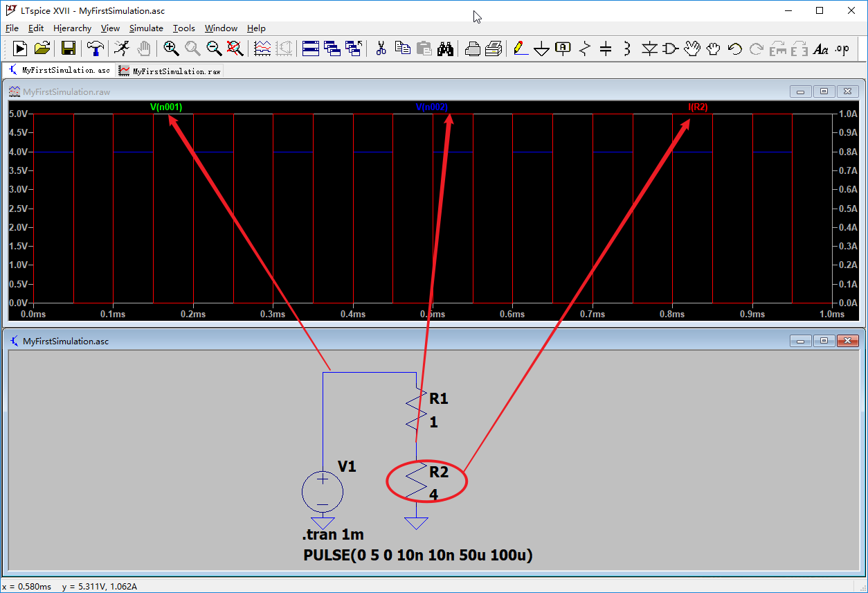Click the Label Net tool
The image size is (868, 593).
click(563, 48)
